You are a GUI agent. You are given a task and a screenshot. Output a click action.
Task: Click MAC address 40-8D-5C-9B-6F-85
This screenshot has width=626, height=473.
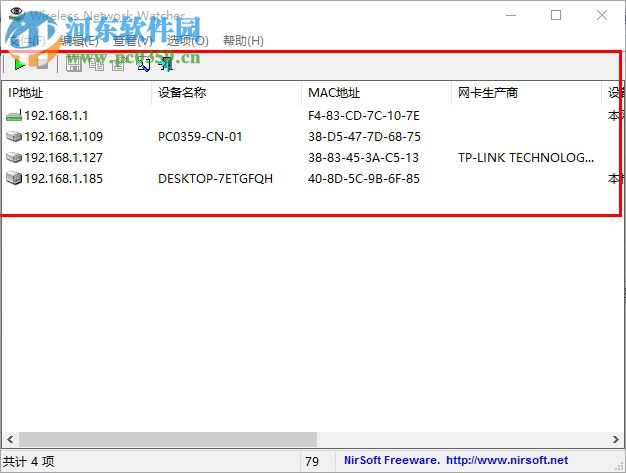(364, 178)
